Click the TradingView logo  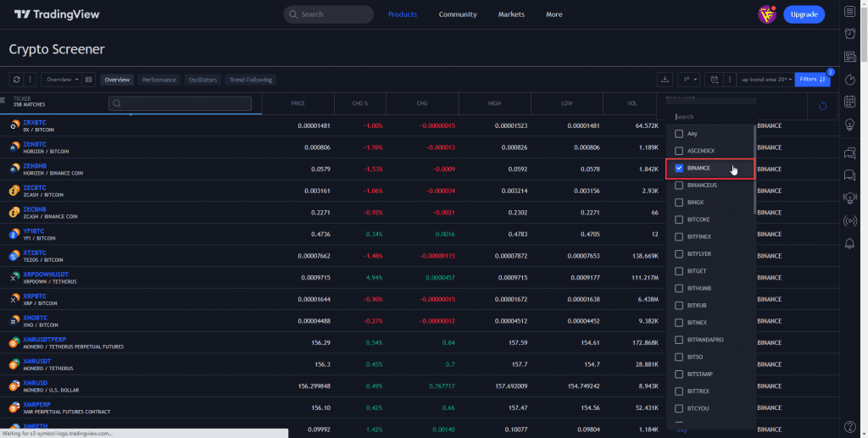pyautogui.click(x=57, y=14)
